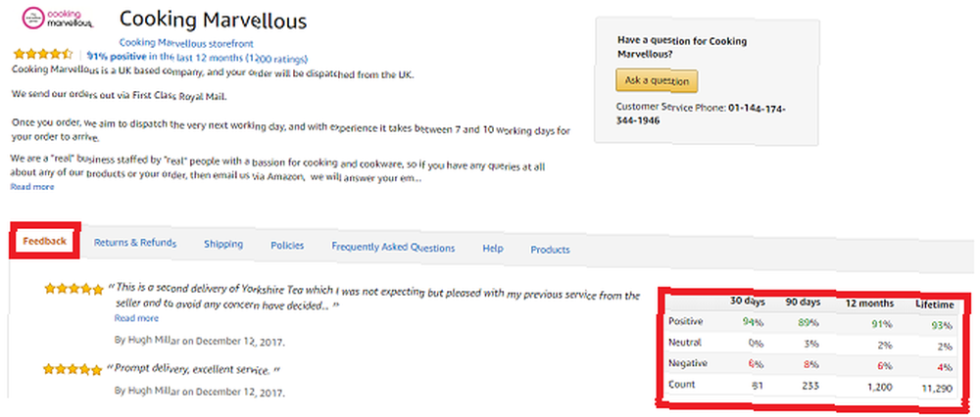Switch to the Products tab

click(x=550, y=250)
